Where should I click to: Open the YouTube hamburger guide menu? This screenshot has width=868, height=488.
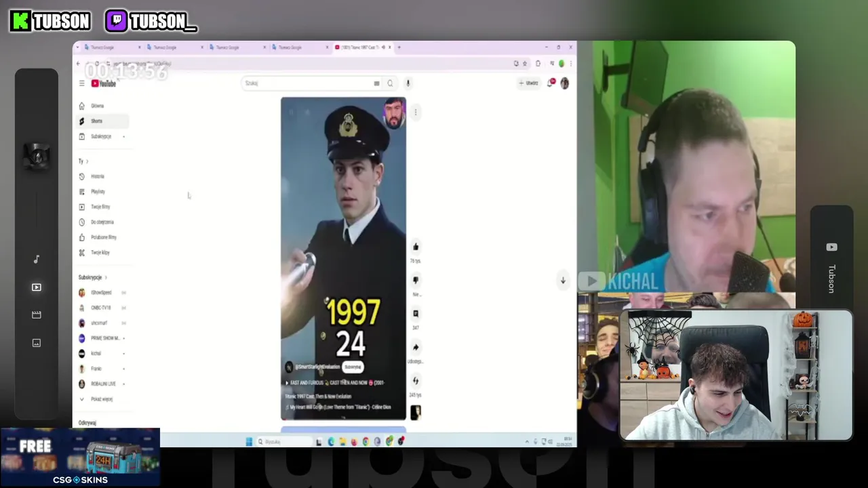tap(81, 83)
